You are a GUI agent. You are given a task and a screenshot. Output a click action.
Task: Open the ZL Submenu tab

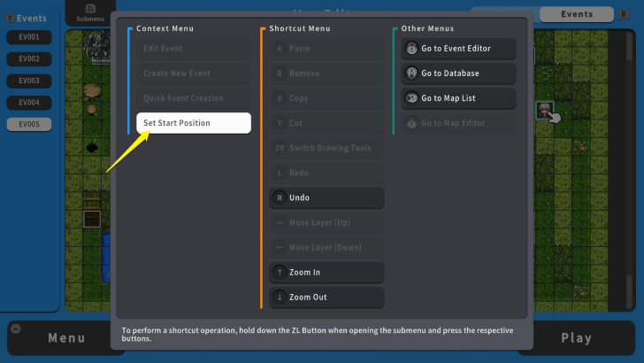tap(90, 13)
